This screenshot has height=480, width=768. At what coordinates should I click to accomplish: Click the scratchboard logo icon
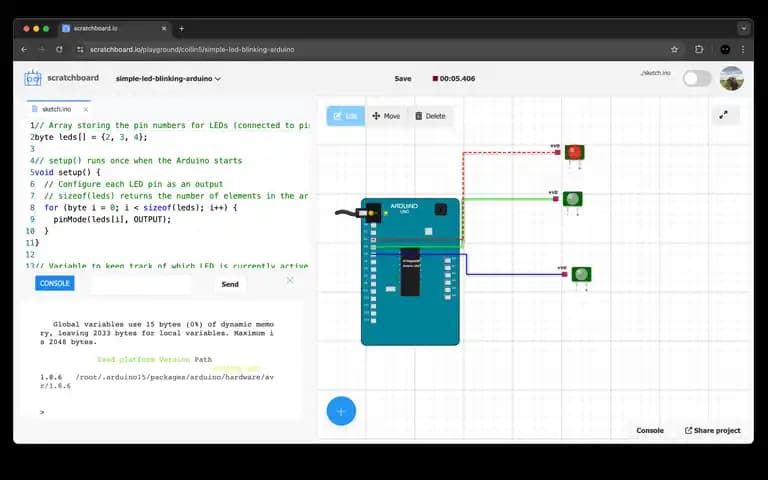pos(33,78)
